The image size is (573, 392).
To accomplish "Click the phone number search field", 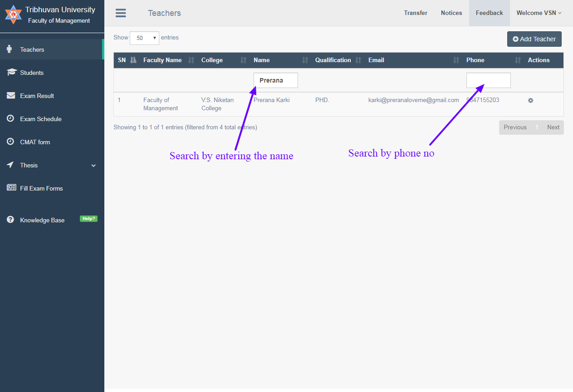I will coord(488,80).
